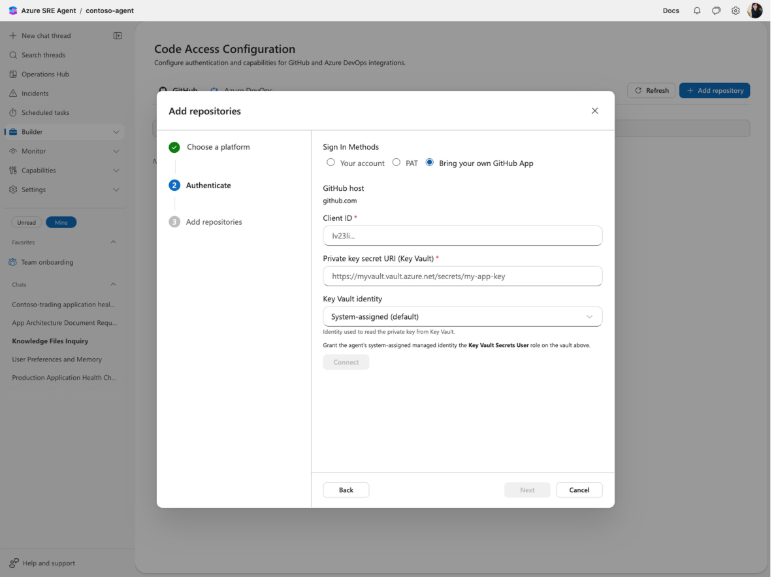Image resolution: width=771 pixels, height=577 pixels.
Task: Focus the Client ID input field
Action: coord(462,236)
